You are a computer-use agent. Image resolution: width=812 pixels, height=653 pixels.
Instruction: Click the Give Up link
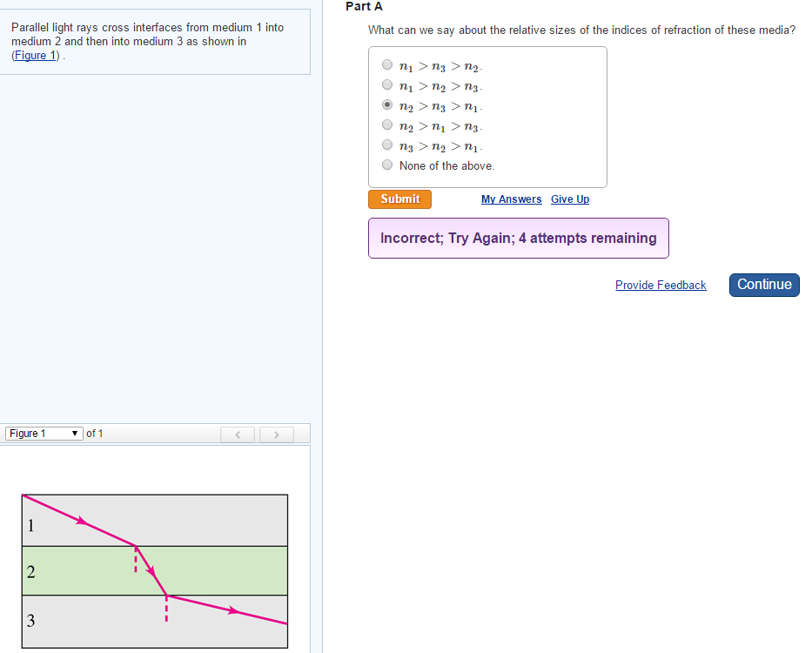(570, 199)
